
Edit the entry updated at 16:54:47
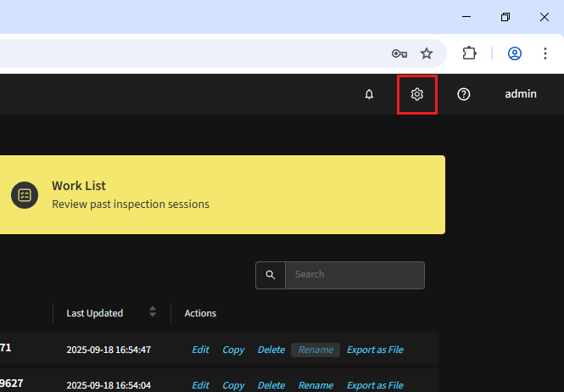pos(200,350)
